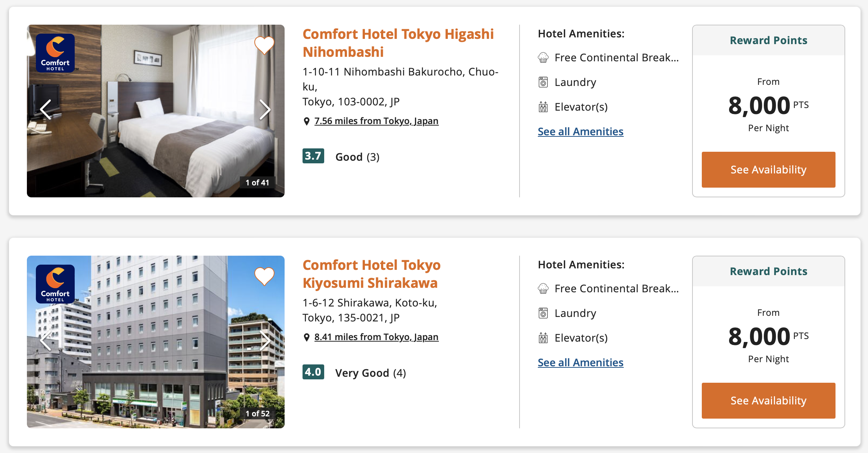Click 'Hotel Amenities:' heading in Higashi Nihombashi card
Screen dimensions: 868x453
[x=581, y=34]
